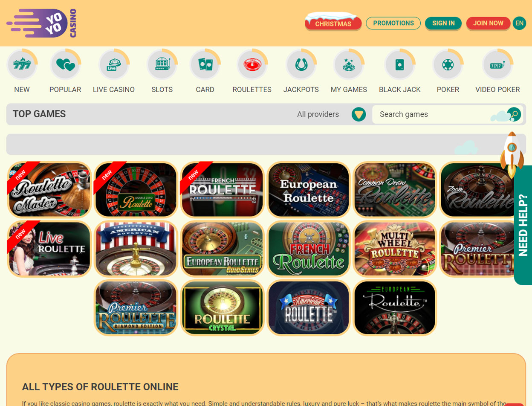
Task: Select the Jackpots horseshoe icon
Action: click(301, 65)
